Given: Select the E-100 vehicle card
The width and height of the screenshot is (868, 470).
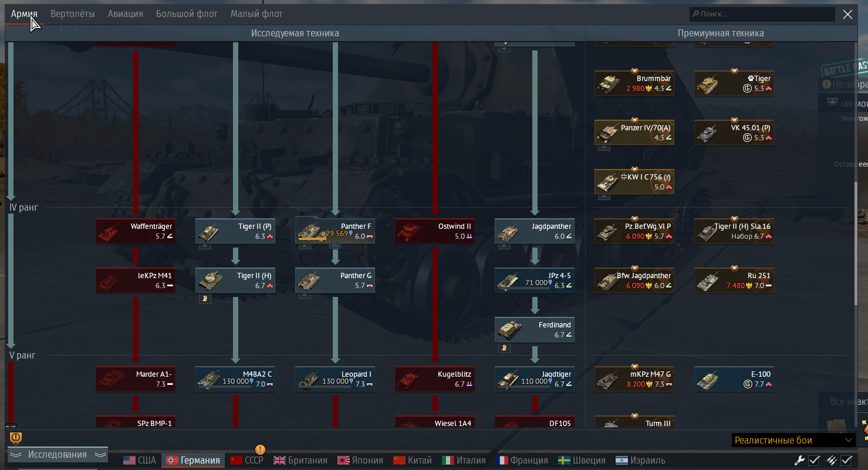Looking at the screenshot, I should coord(734,379).
